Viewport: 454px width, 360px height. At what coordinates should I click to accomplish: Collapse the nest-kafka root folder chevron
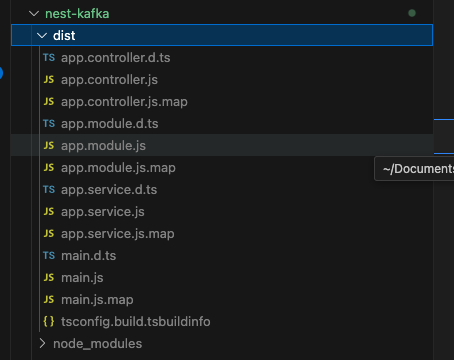34,14
